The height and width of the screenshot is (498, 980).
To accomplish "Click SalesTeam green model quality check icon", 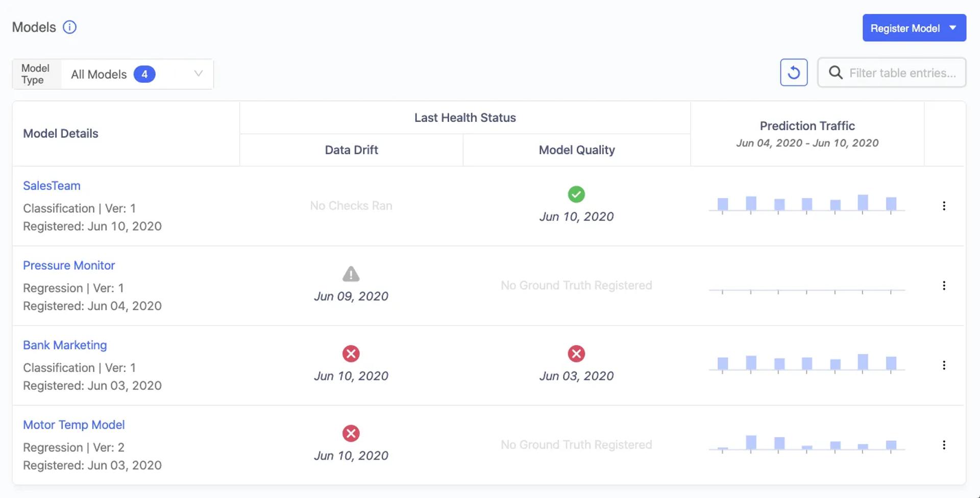I will [x=576, y=194].
